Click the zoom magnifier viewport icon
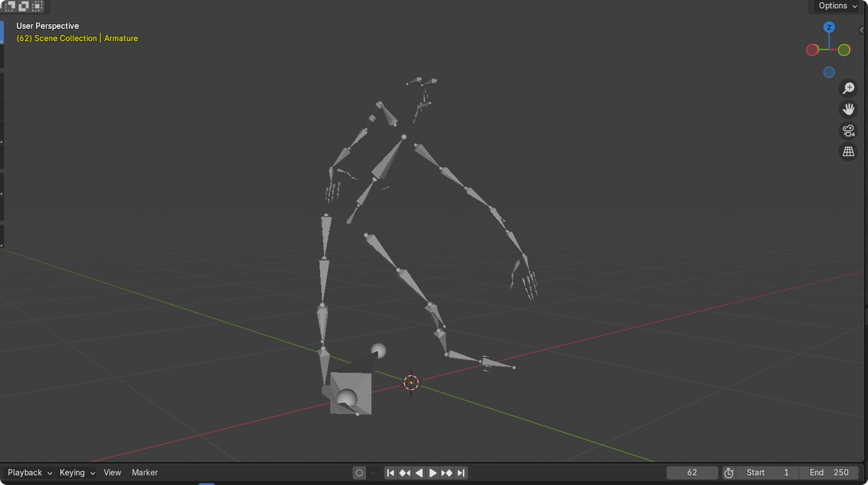 tap(848, 88)
